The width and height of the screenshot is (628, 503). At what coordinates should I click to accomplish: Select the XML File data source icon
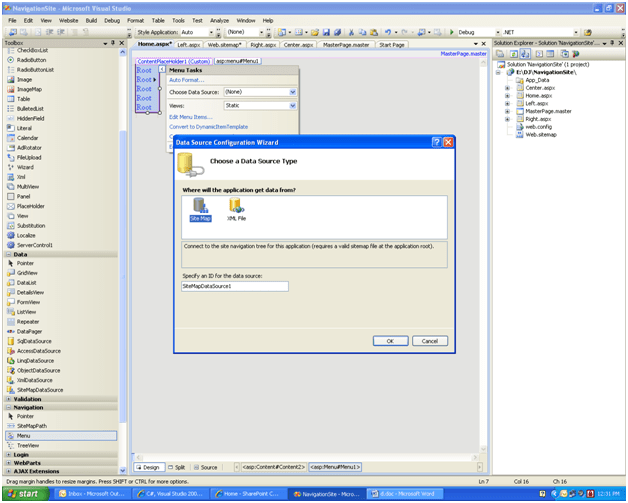pos(236,208)
